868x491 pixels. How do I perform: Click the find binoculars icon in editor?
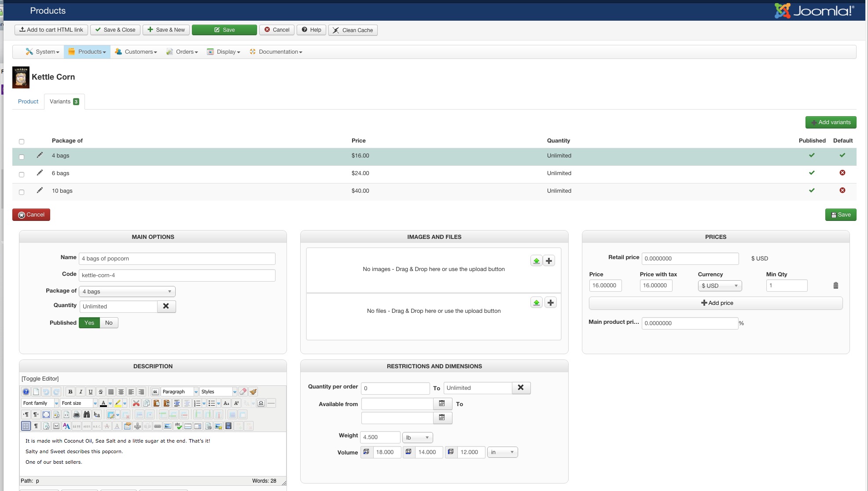pyautogui.click(x=87, y=414)
